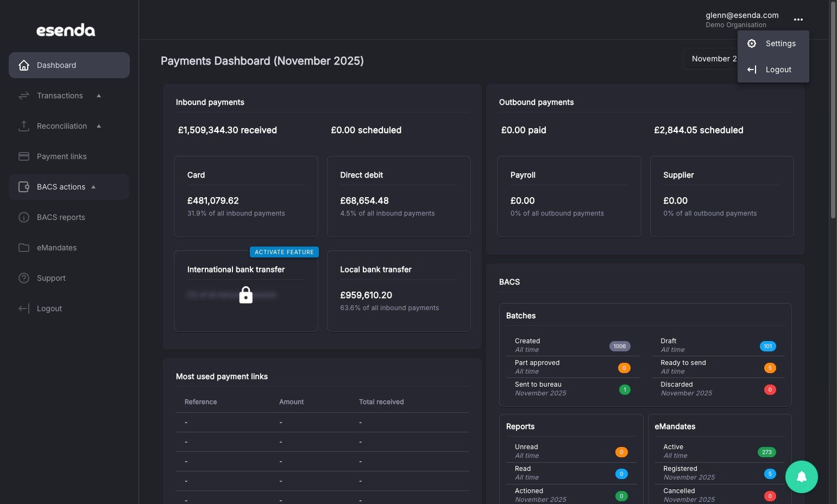Viewport: 837px width, 504px height.
Task: Open the November month selector dropdown
Action: (x=710, y=59)
